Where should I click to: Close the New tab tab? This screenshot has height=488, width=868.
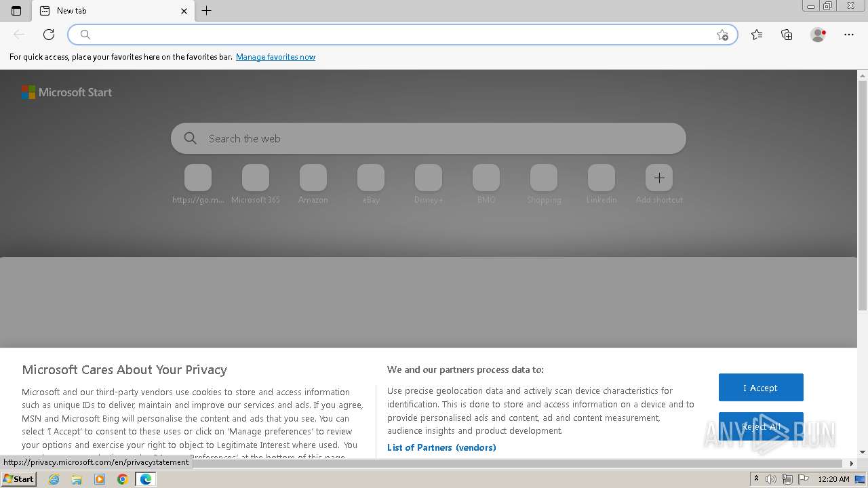point(184,11)
